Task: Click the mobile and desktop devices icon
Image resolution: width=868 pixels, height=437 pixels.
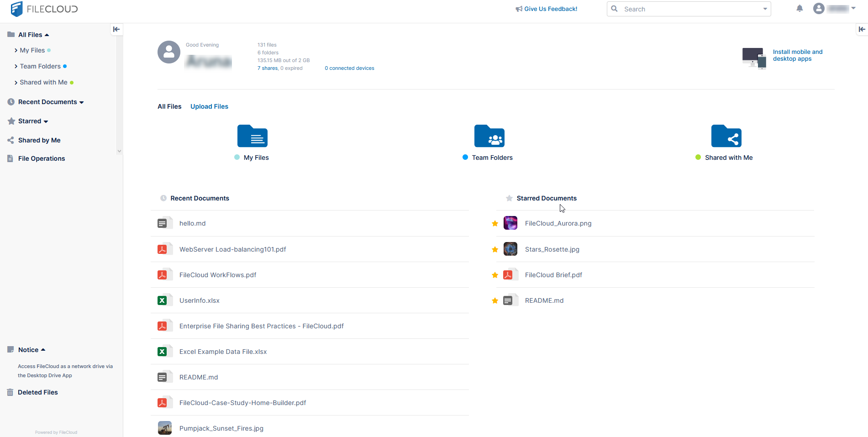Action: point(754,58)
